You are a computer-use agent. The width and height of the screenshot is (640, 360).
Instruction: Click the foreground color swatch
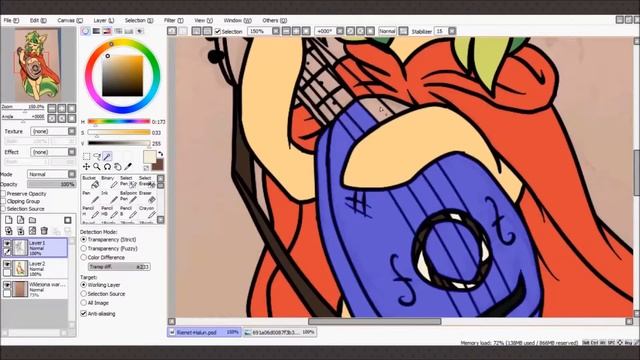(149, 157)
